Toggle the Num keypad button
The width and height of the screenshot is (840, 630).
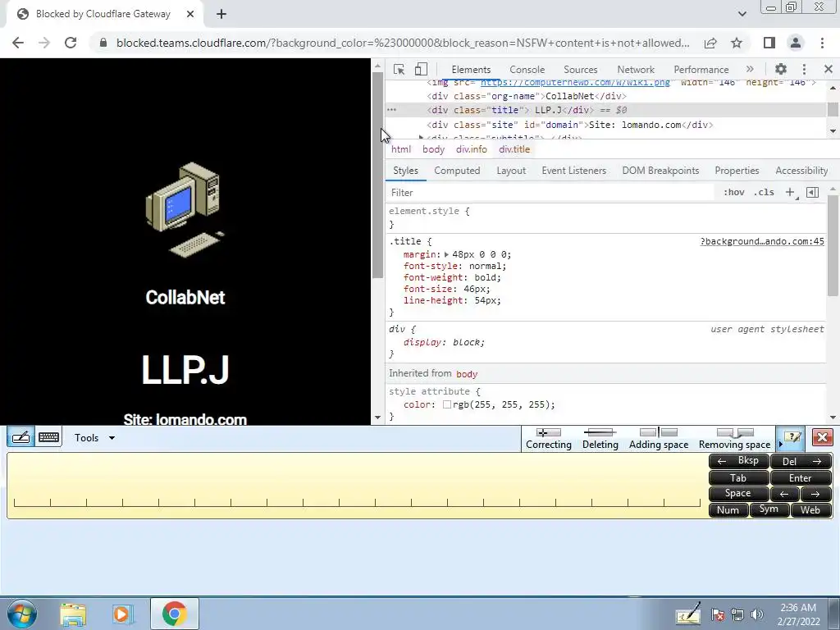728,510
